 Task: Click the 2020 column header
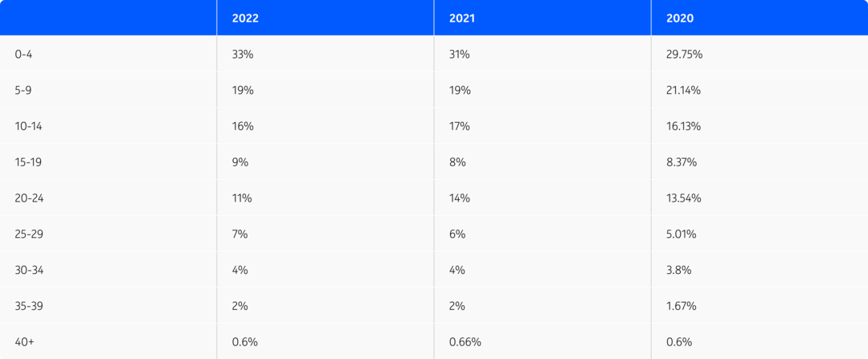pos(680,18)
